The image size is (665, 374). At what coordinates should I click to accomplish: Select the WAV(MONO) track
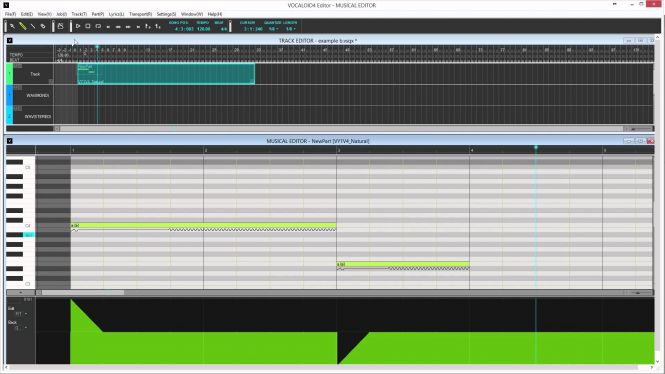38,95
